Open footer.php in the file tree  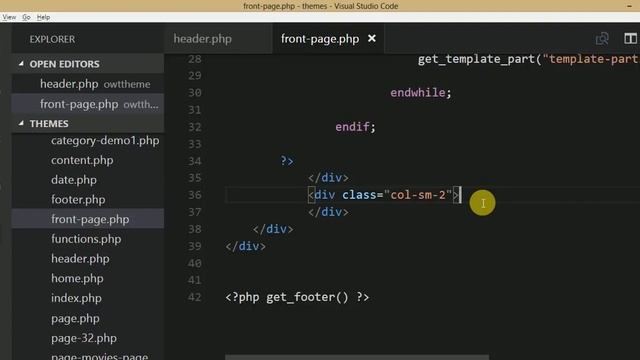click(x=78, y=200)
